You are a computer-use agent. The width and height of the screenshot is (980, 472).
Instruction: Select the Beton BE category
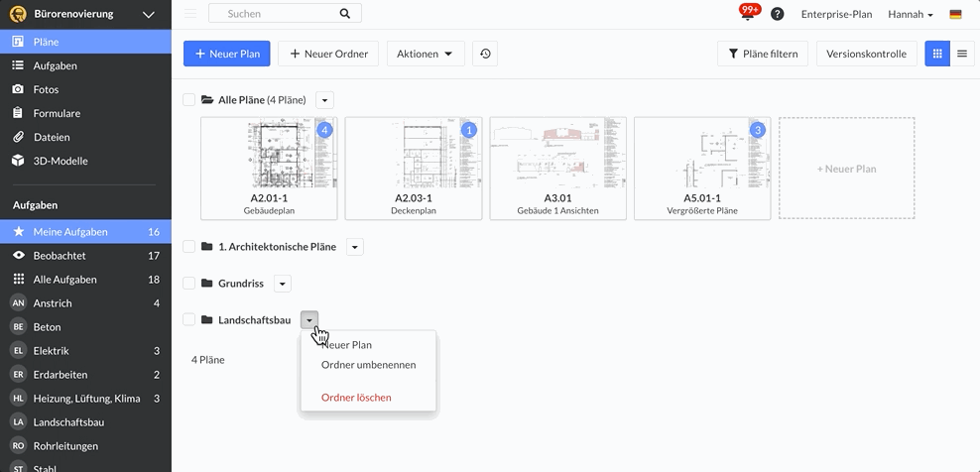85,327
